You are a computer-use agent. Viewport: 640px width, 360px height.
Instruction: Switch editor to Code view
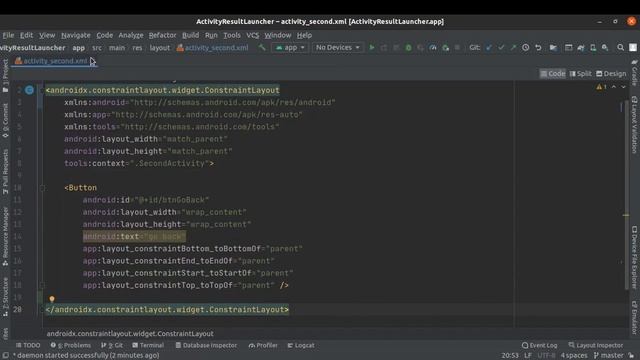tap(553, 74)
